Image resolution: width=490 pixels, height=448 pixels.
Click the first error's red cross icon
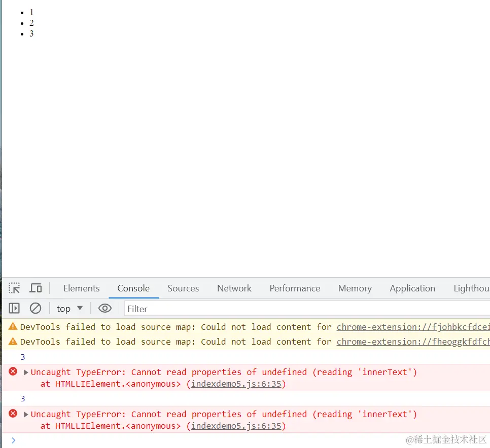[13, 371]
